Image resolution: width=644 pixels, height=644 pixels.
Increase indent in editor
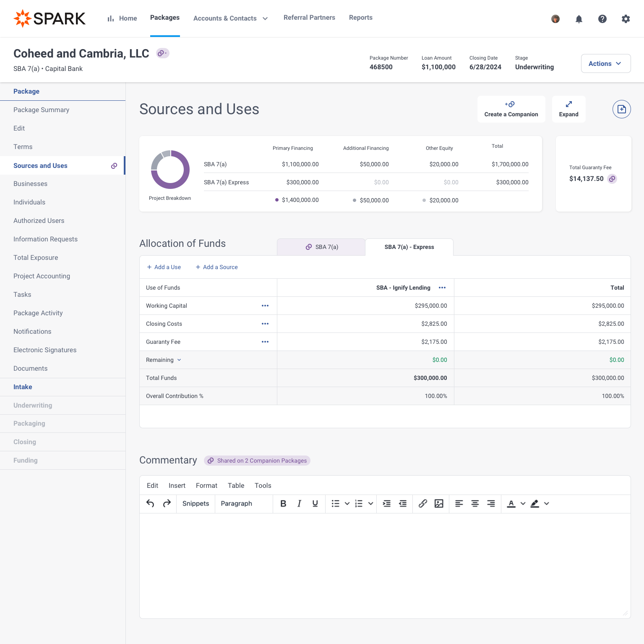(387, 503)
